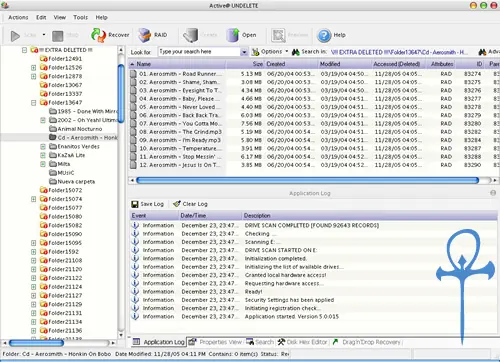Screen dimensions: 500x362
Task: Select the Application Log tab
Action: point(158,342)
